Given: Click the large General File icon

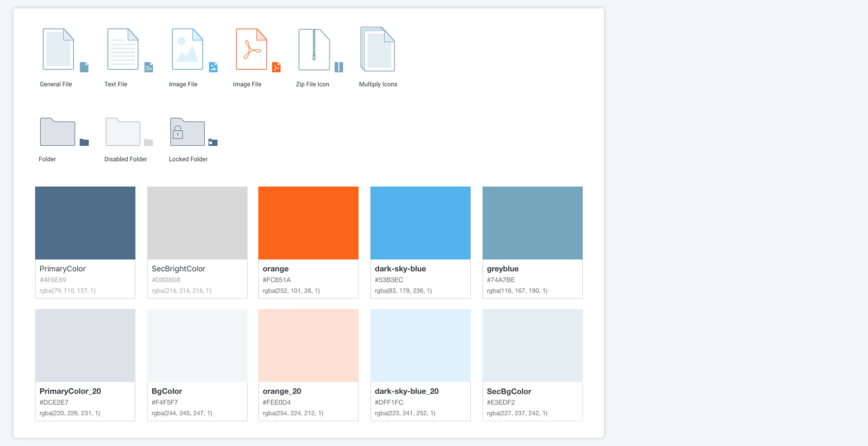Looking at the screenshot, I should [58, 49].
